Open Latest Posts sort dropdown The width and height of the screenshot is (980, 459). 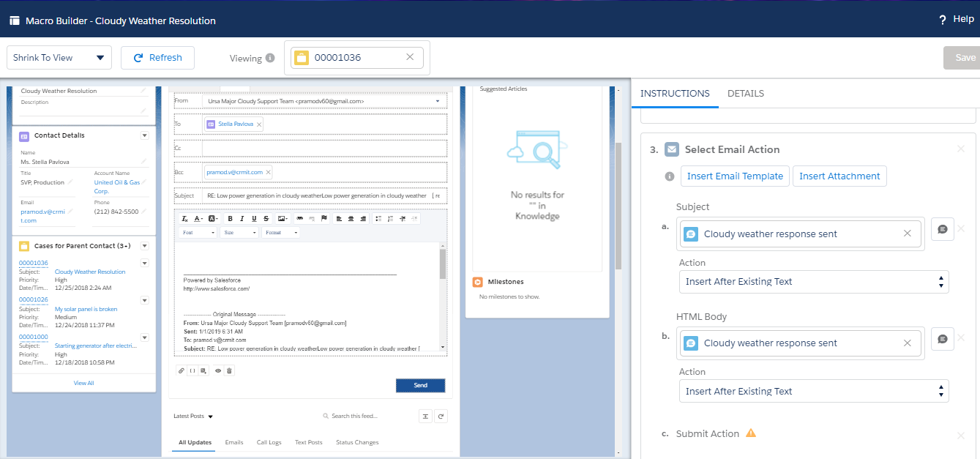[193, 417]
